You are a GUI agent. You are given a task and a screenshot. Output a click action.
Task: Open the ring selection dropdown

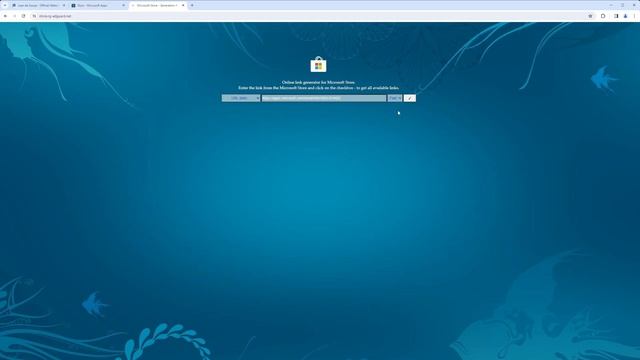(x=395, y=98)
